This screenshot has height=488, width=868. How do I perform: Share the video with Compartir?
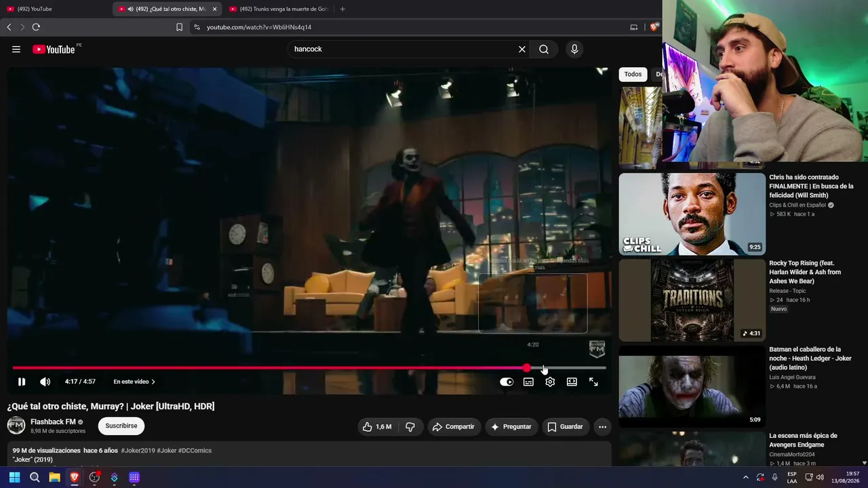tap(454, 426)
